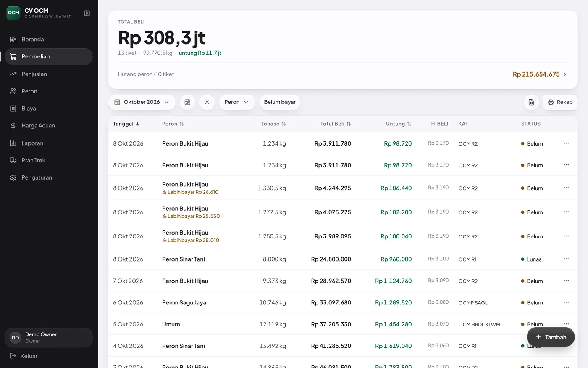Open row menu for 1.277,5 kg row
This screenshot has width=588, height=368.
(x=566, y=212)
